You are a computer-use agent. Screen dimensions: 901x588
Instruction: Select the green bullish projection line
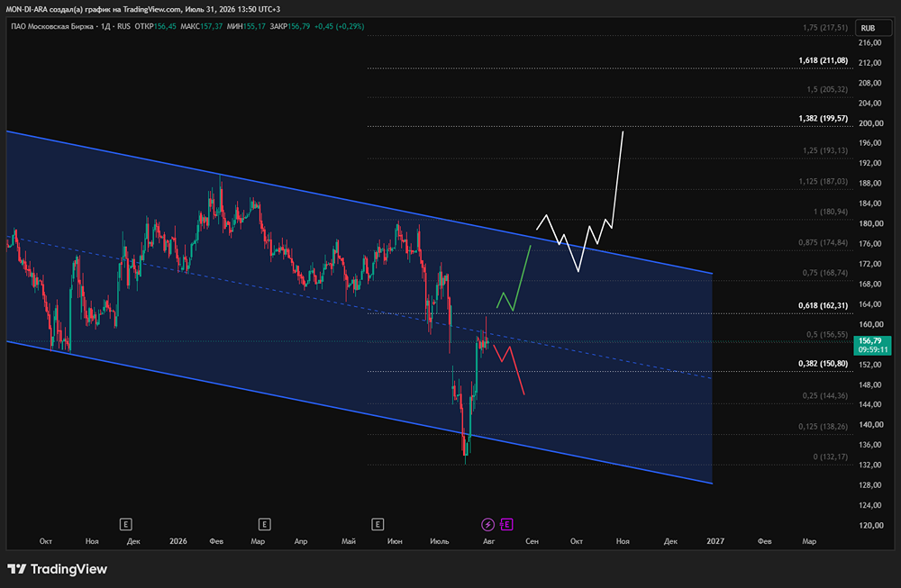coord(522,278)
